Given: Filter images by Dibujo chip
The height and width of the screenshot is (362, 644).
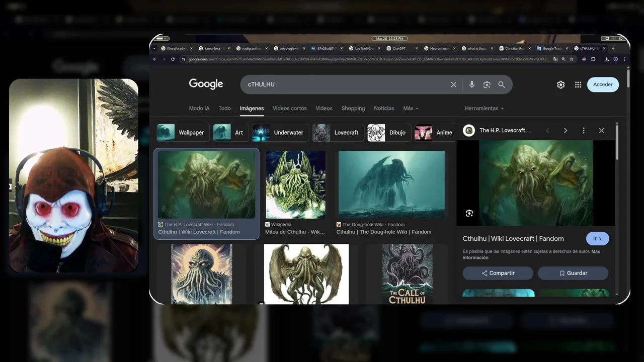Looking at the screenshot, I should [389, 133].
